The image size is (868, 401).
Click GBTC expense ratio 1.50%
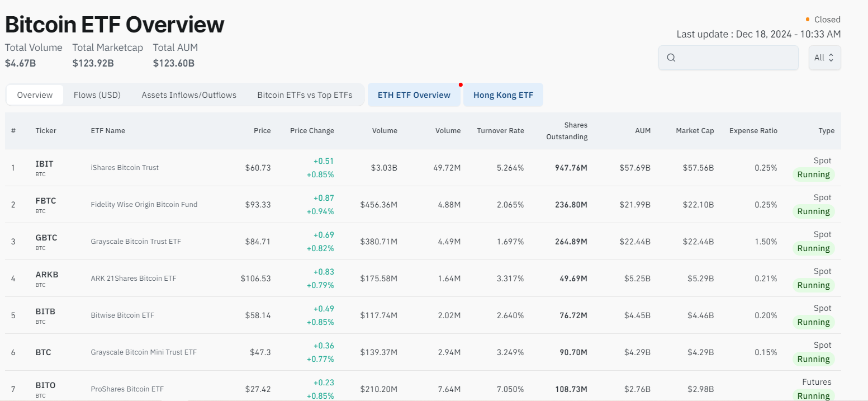pyautogui.click(x=765, y=242)
